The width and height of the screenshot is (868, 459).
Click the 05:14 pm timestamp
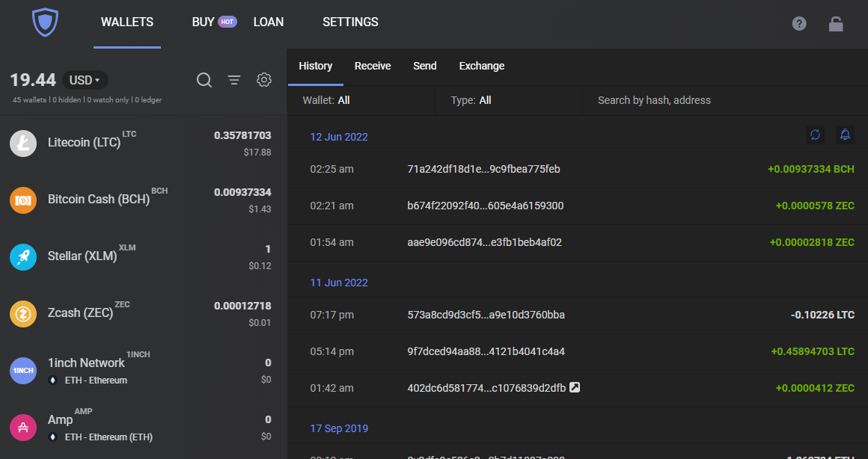click(331, 351)
